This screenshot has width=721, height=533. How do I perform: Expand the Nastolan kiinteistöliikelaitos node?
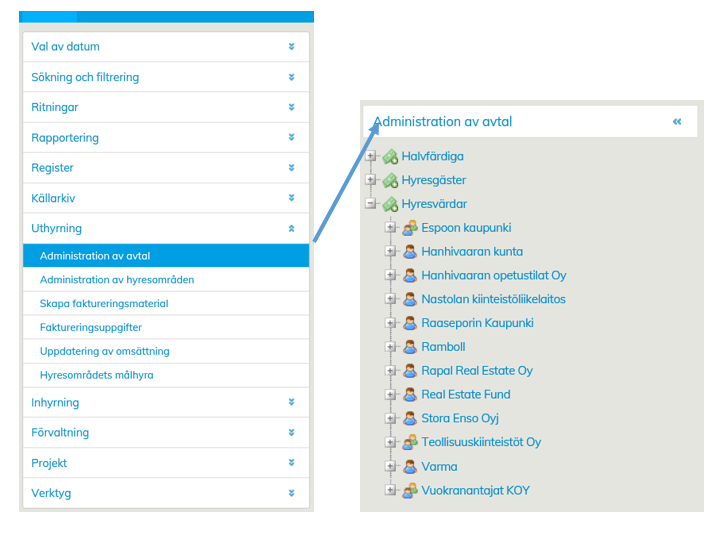(391, 300)
